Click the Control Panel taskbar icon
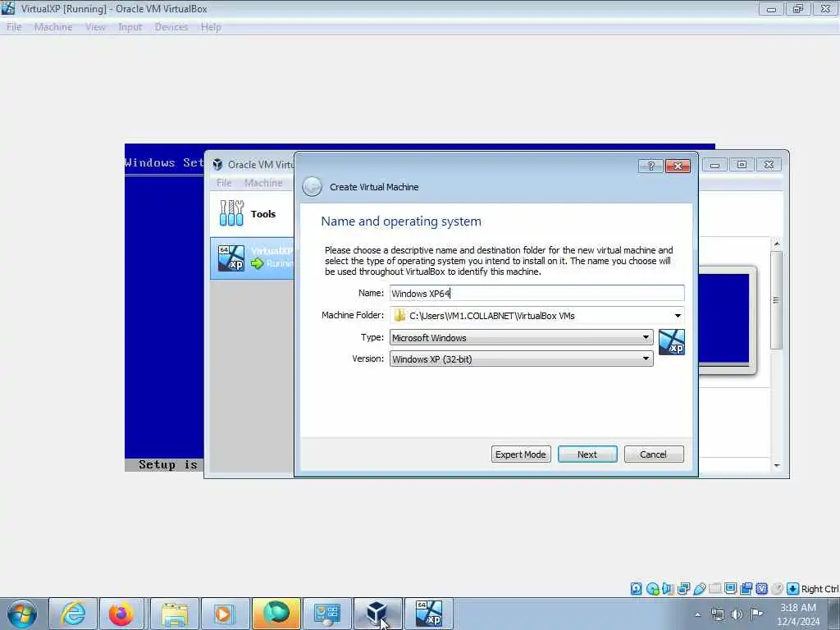Image resolution: width=840 pixels, height=630 pixels. click(x=326, y=614)
